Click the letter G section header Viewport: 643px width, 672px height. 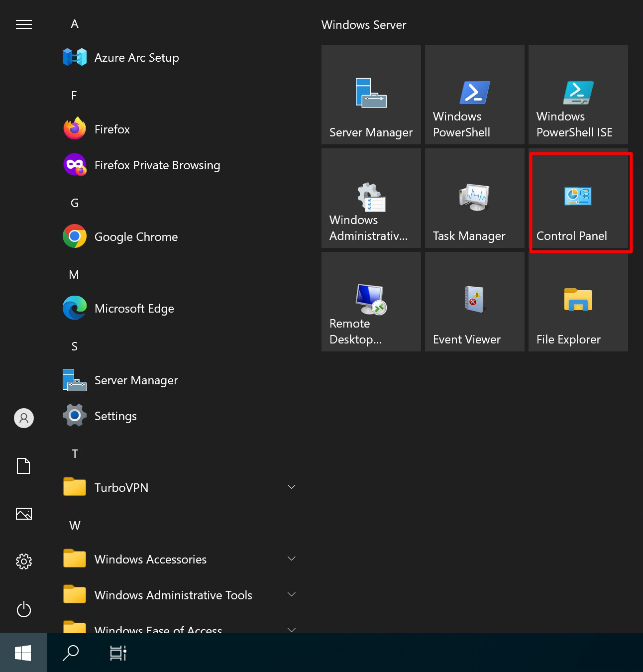pos(75,203)
